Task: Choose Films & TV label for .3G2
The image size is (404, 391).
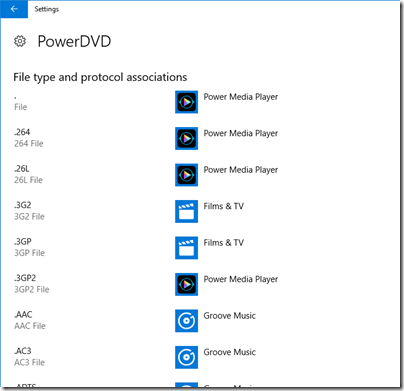Action: click(224, 206)
